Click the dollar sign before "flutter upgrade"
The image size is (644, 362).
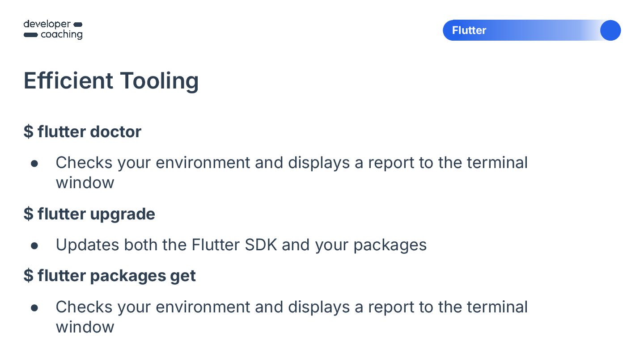pos(29,214)
